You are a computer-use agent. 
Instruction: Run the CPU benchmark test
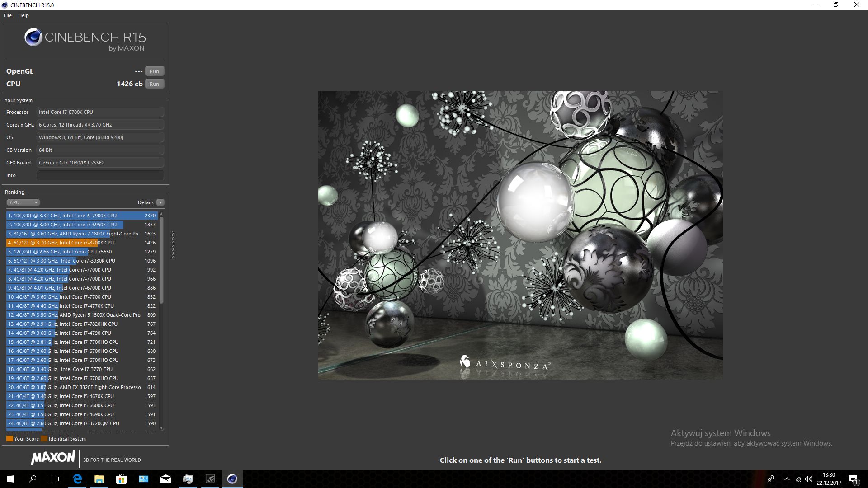[154, 84]
